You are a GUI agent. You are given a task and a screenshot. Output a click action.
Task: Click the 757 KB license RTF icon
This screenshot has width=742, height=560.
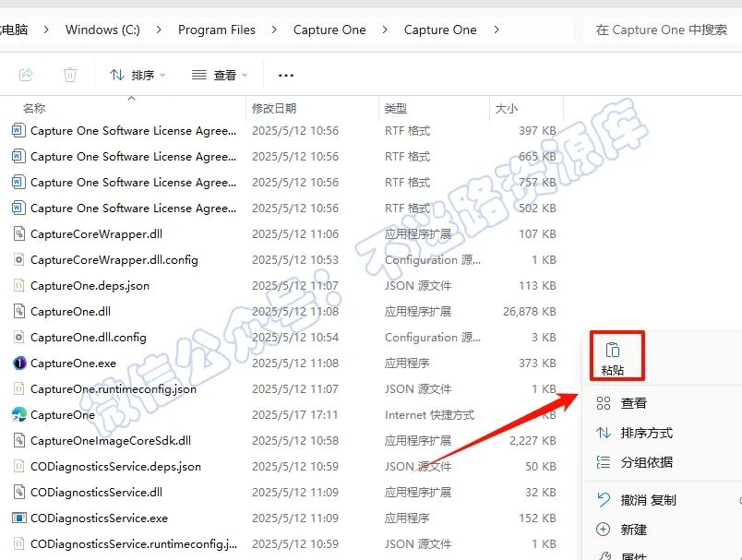tap(18, 182)
